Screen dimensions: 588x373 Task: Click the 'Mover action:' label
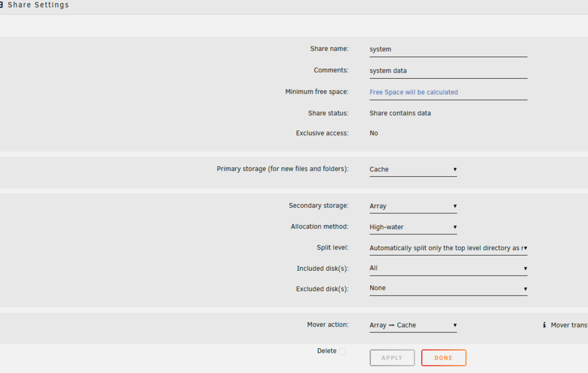(328, 325)
